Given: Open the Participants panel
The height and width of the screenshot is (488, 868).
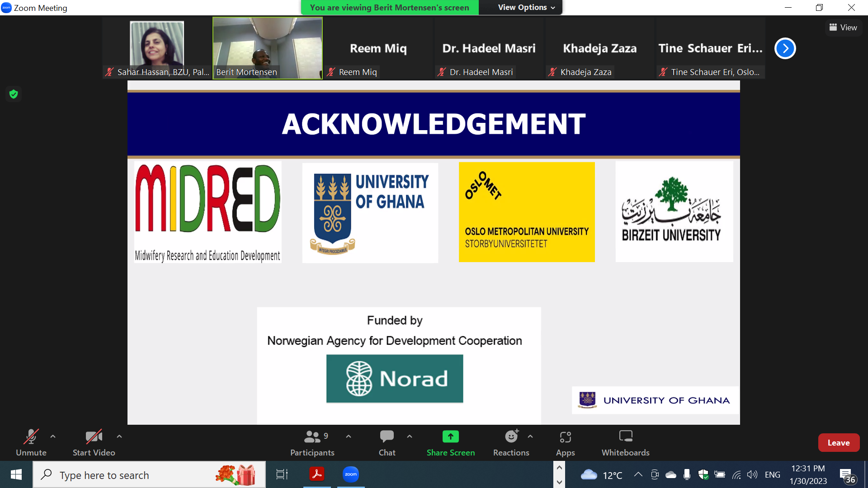Looking at the screenshot, I should (312, 442).
